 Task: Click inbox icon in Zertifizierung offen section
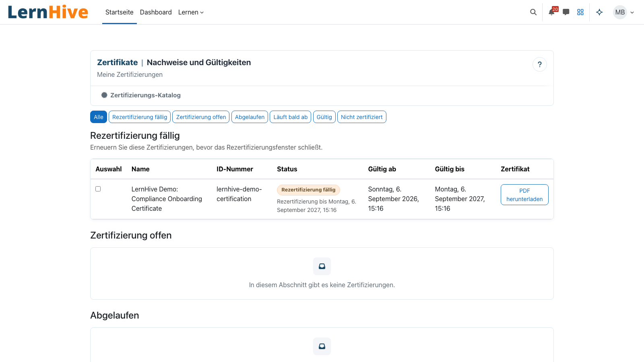point(322,266)
